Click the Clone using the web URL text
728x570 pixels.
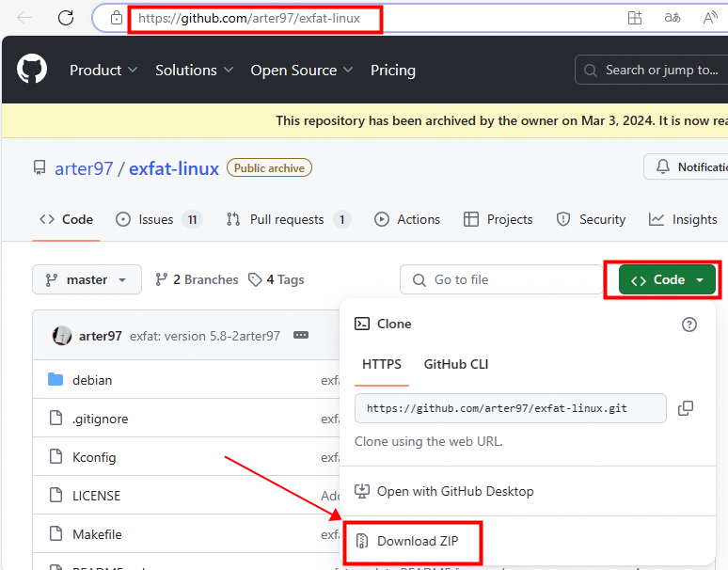(x=429, y=441)
